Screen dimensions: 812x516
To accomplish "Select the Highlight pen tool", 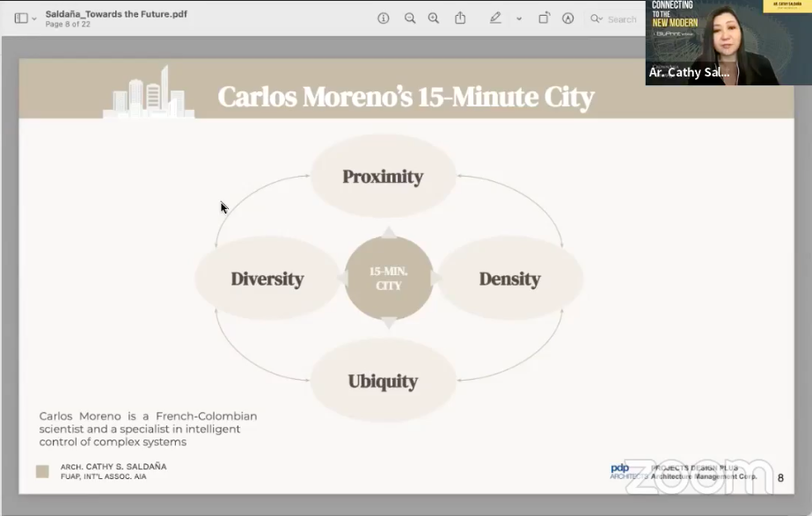I will click(496, 18).
